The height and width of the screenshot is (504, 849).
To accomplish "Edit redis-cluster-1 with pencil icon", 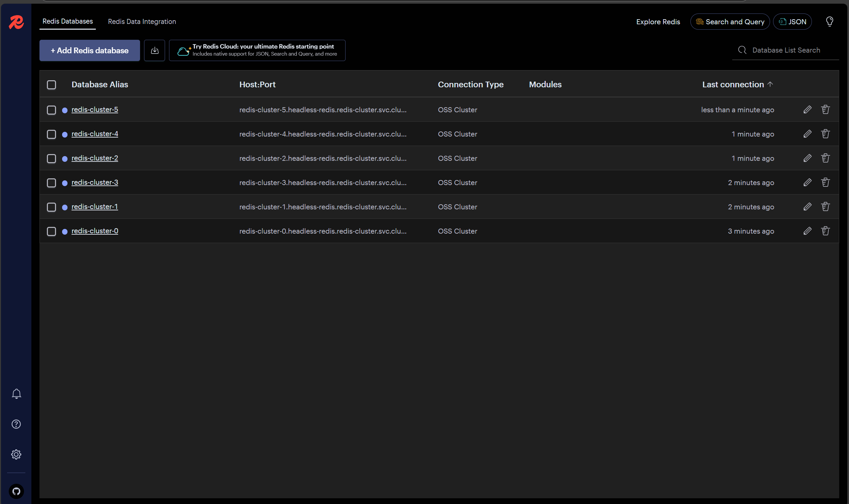I will 807,207.
